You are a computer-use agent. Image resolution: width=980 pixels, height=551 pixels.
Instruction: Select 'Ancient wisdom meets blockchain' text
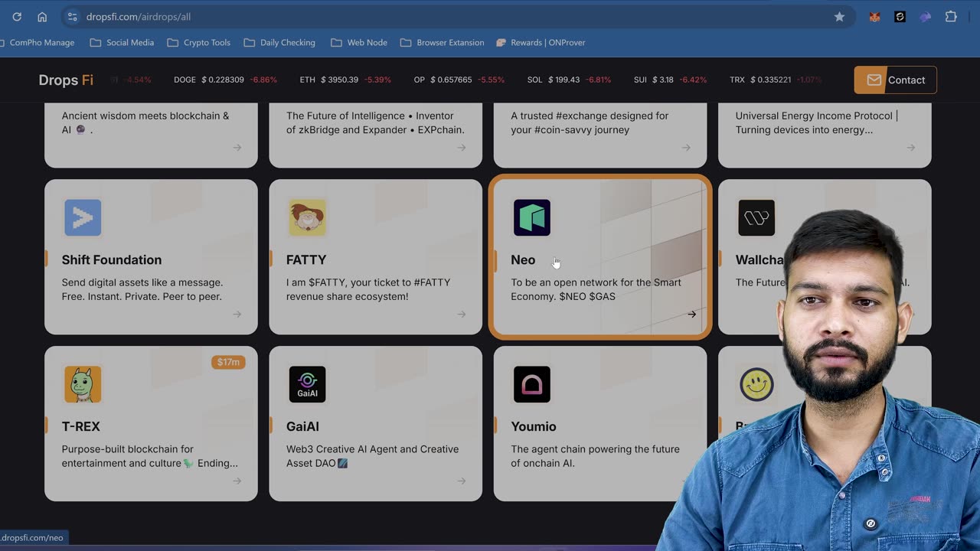145,122
